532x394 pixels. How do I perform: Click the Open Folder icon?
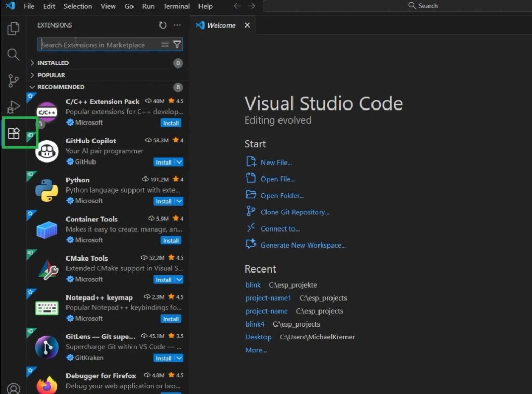251,195
